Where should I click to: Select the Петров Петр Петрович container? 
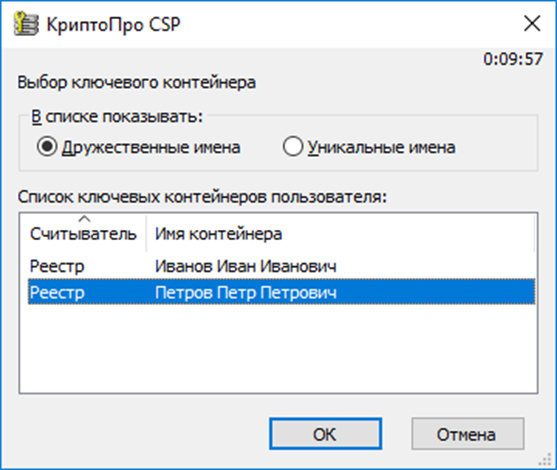click(x=281, y=292)
